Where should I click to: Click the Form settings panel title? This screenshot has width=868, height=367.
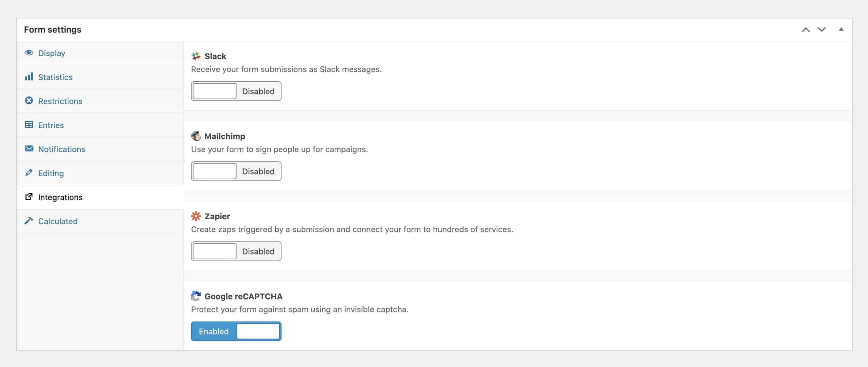coord(53,30)
